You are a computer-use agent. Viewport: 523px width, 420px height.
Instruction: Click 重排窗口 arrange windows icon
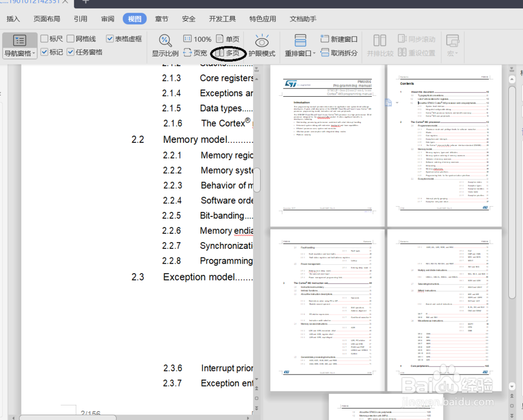coord(300,41)
